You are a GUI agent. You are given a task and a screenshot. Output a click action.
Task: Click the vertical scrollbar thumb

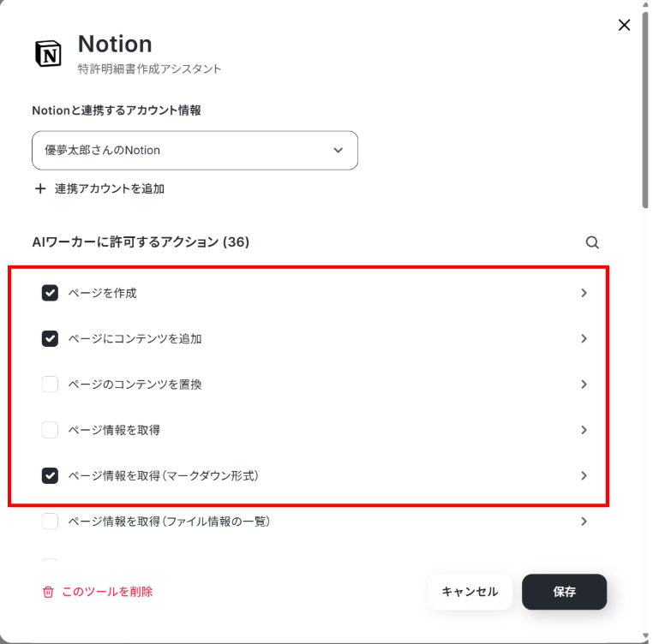tap(645, 110)
